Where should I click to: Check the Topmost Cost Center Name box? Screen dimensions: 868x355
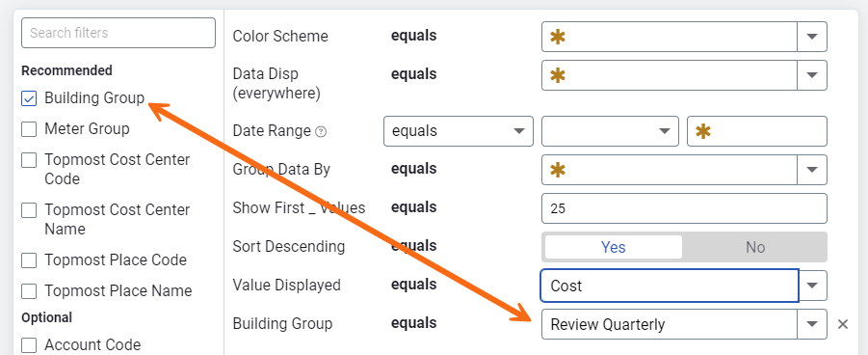[29, 210]
